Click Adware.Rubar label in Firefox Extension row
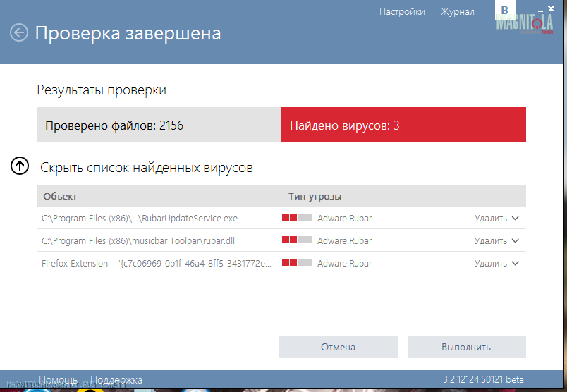The height and width of the screenshot is (392, 567). (345, 264)
